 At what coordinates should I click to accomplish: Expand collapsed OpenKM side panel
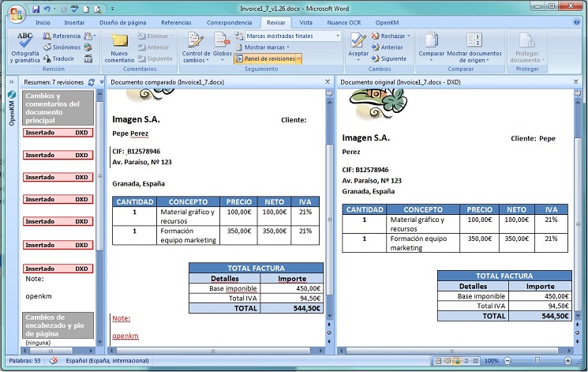[x=11, y=82]
